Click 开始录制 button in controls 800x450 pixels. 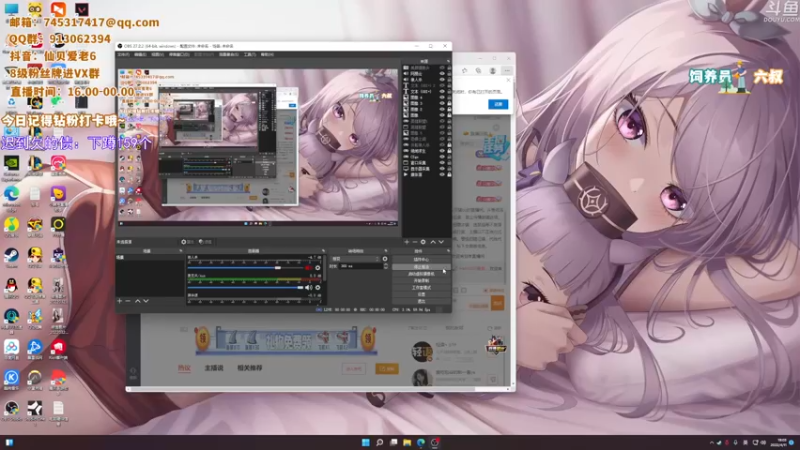coord(421,281)
